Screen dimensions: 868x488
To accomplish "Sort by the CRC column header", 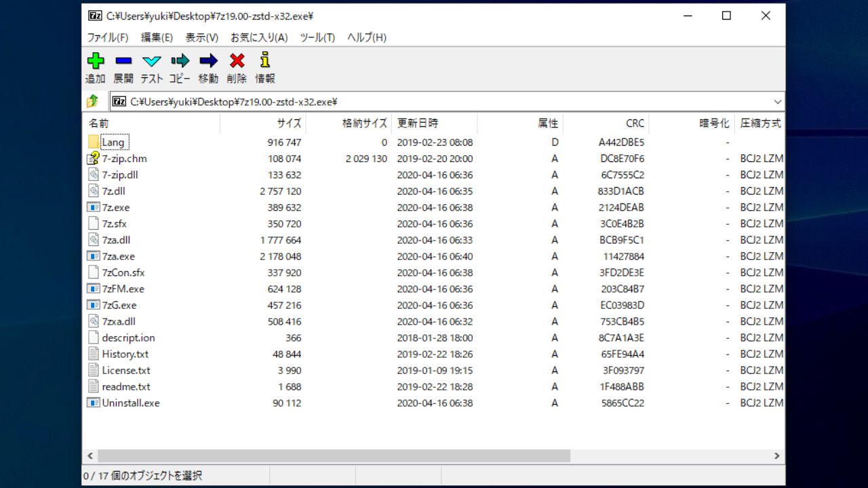I will coord(606,123).
